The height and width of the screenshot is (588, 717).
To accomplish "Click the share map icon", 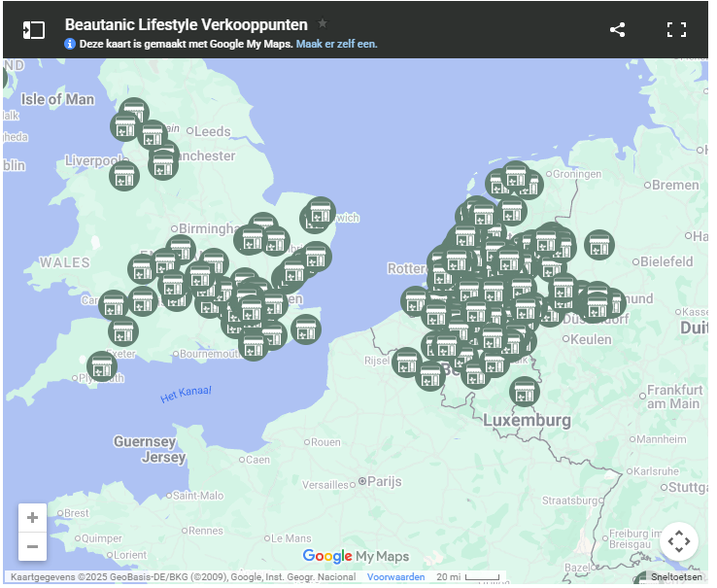I will click(617, 30).
